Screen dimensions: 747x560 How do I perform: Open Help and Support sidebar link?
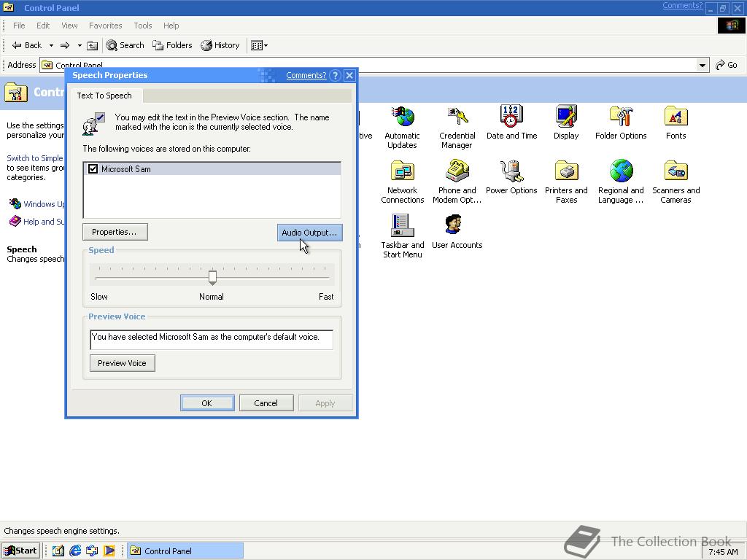38,222
